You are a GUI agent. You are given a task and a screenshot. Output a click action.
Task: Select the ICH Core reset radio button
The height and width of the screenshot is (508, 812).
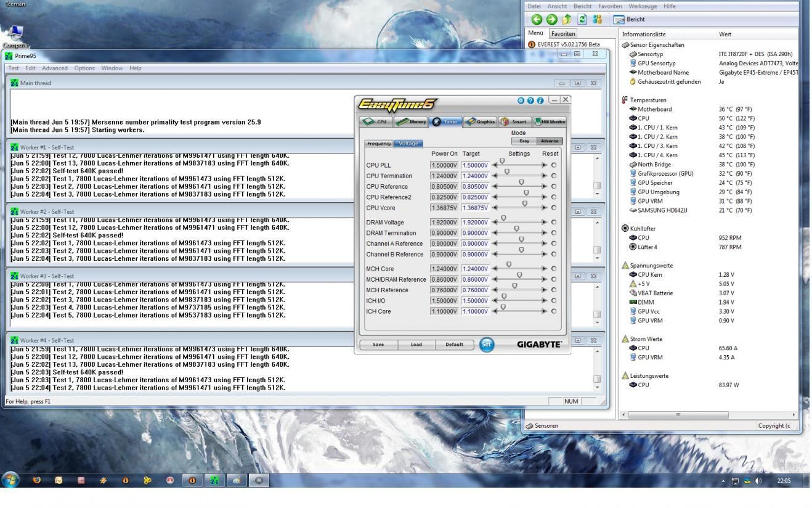(554, 311)
